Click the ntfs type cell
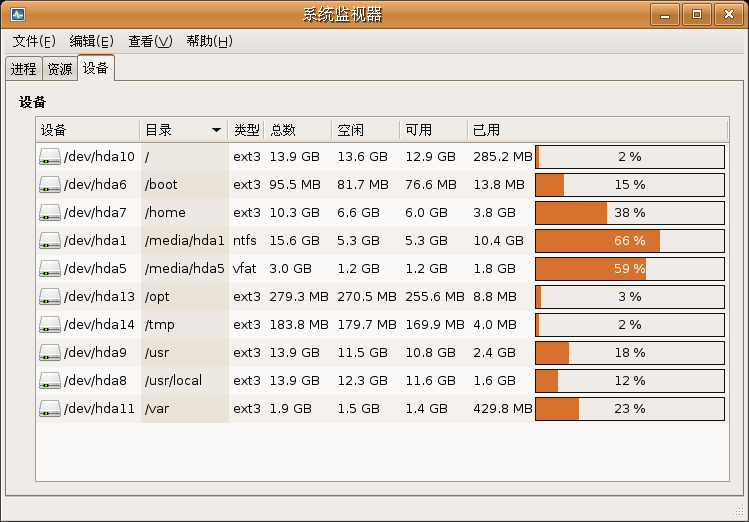 [x=245, y=241]
